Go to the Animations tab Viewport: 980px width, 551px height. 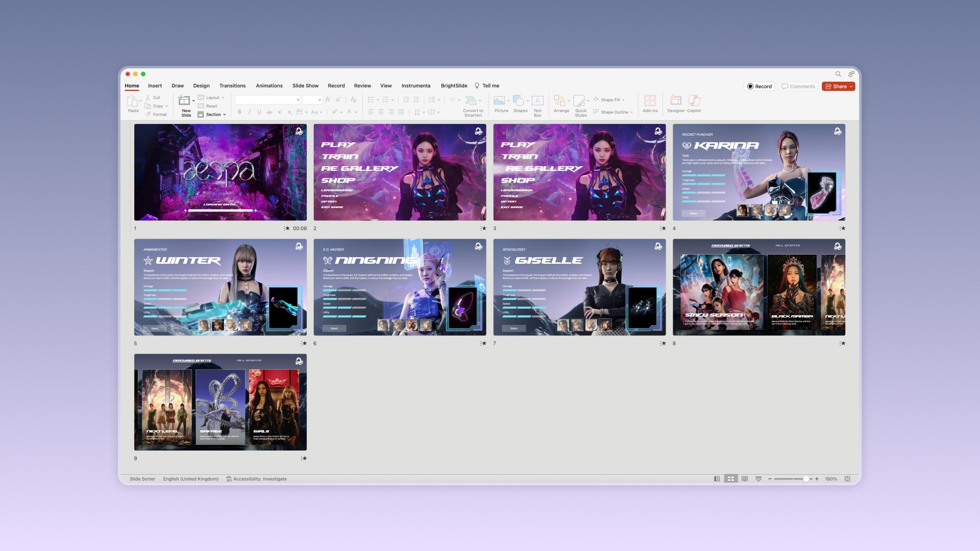(269, 86)
